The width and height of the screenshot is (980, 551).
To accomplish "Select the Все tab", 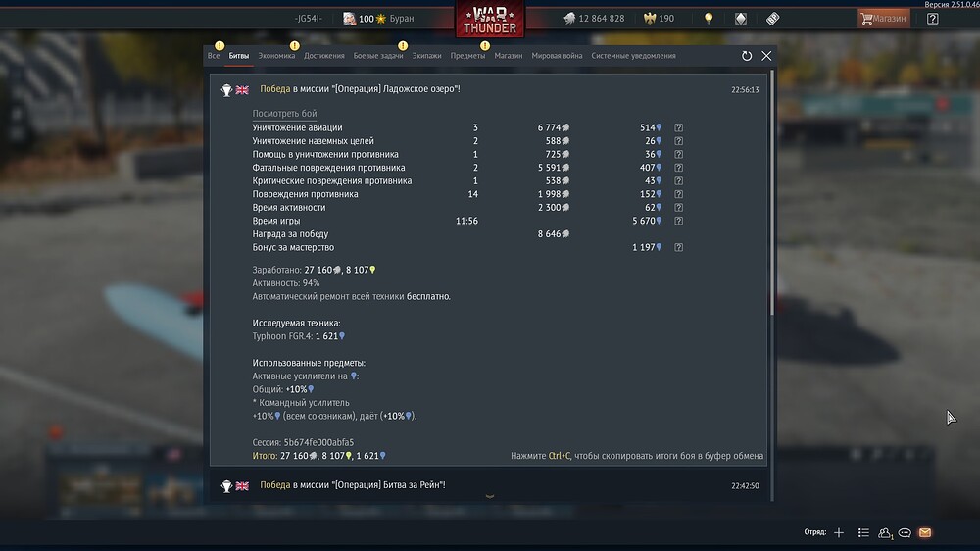I will click(214, 56).
